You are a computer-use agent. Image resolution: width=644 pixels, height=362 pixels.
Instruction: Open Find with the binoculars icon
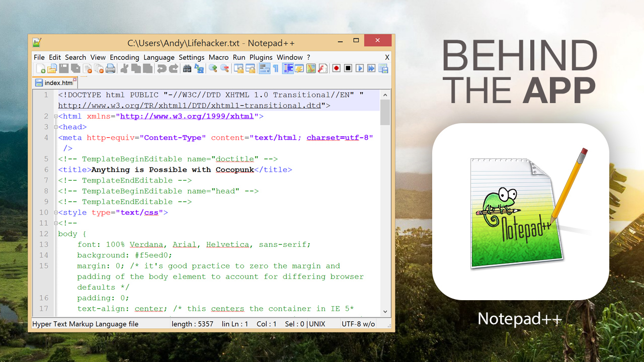187,68
